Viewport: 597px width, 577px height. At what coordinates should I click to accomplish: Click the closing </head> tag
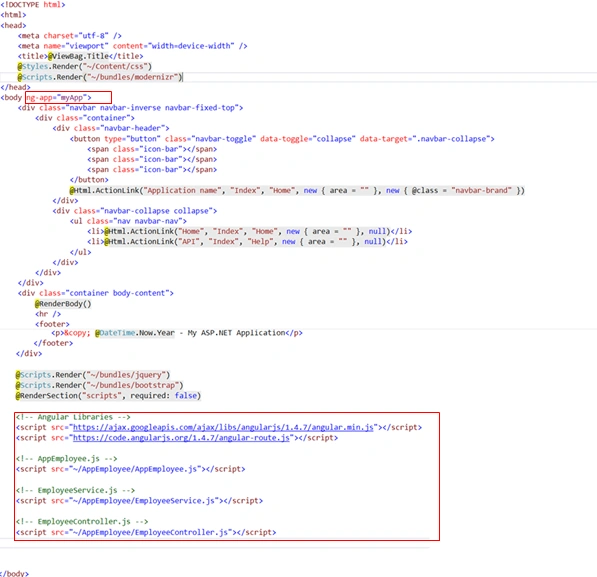(15, 87)
